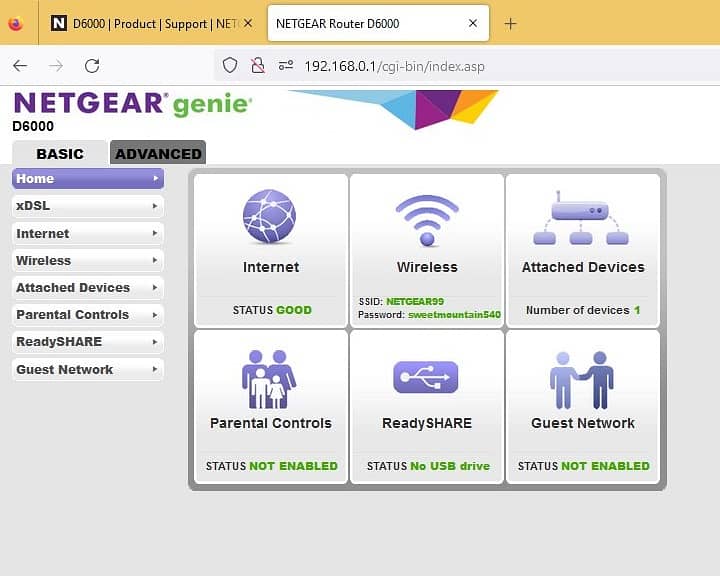Click arrow on sidebar Attached Devices item
720x576 pixels.
[x=155, y=288]
